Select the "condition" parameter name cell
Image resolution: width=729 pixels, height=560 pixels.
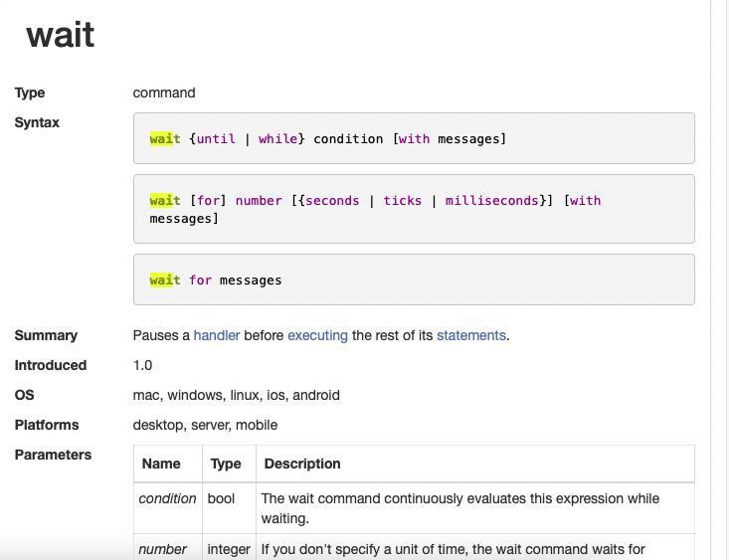tap(167, 498)
